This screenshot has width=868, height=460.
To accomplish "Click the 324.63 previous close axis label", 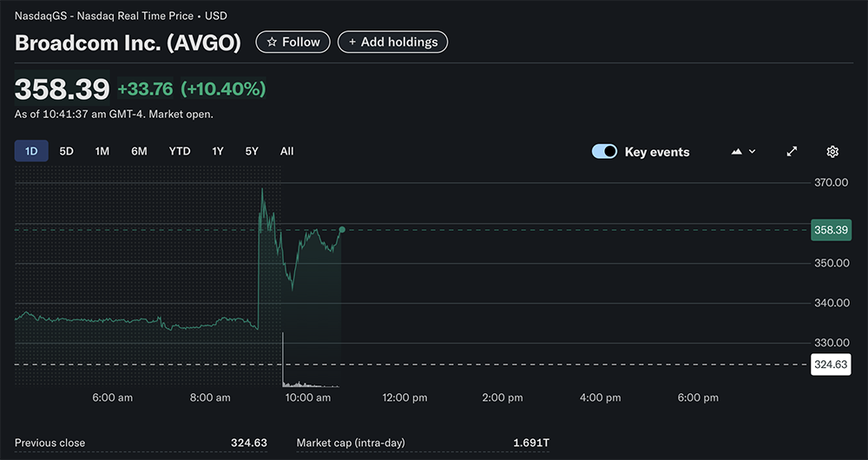I will tap(831, 365).
